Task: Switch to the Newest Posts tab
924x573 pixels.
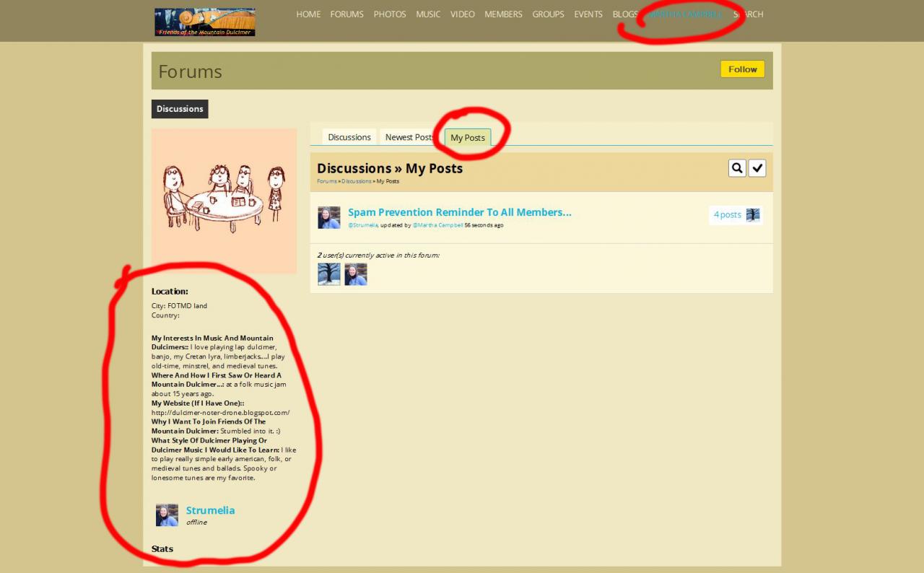Action: coord(409,137)
